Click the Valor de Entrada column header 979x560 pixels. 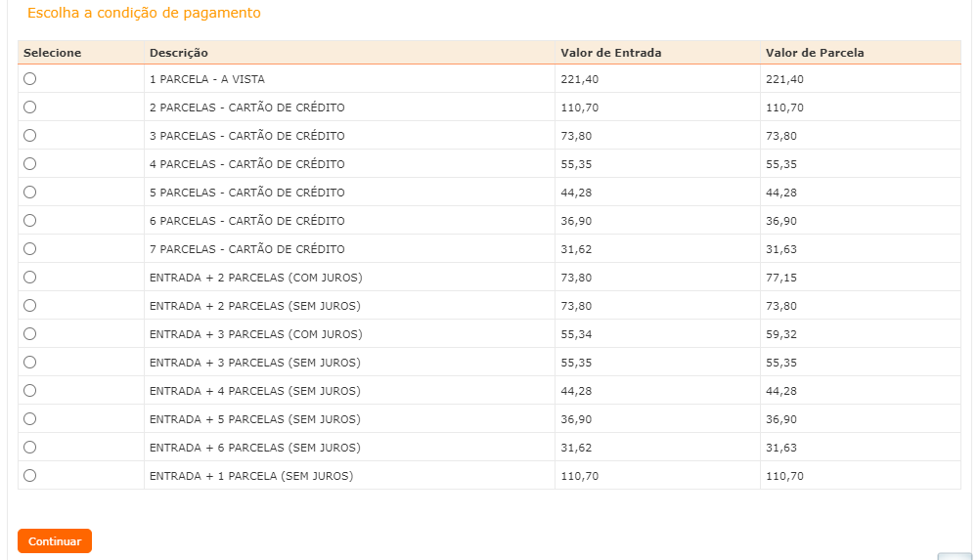coord(610,53)
